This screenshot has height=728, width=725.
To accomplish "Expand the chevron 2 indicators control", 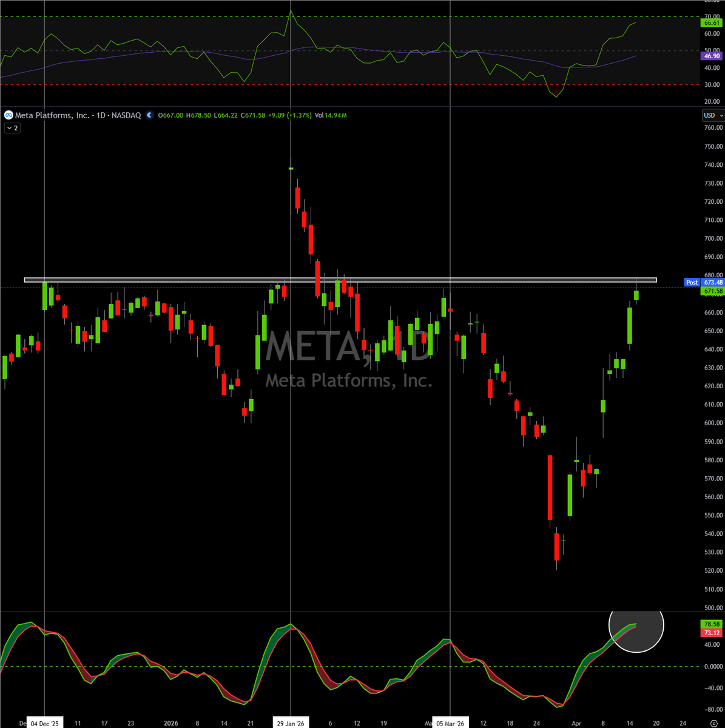I will pos(11,128).
